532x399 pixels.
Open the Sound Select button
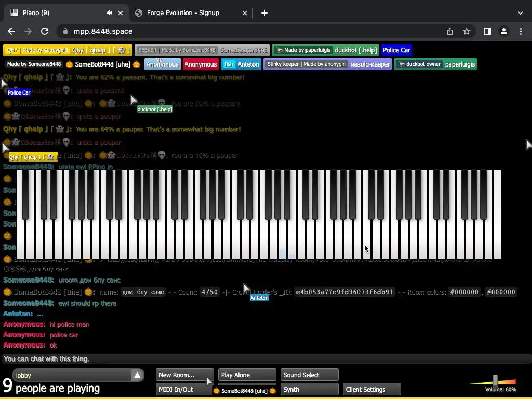pyautogui.click(x=310, y=375)
